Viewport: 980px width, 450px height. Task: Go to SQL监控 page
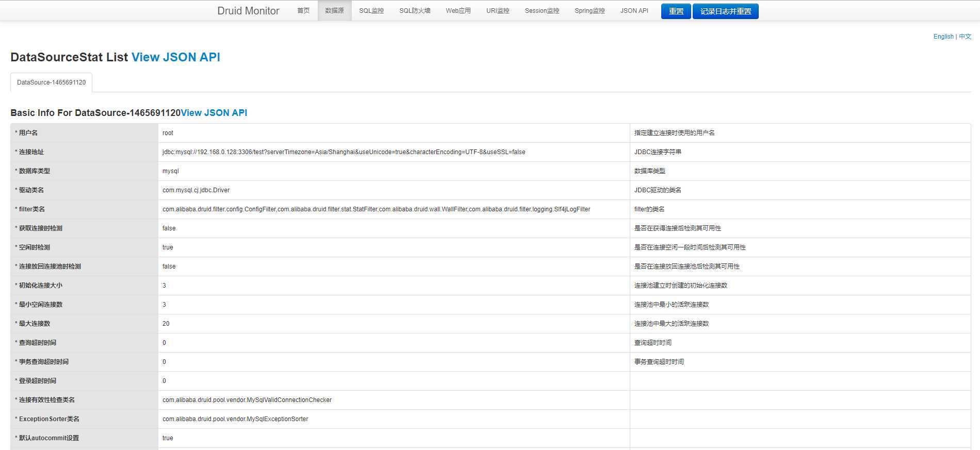pyautogui.click(x=371, y=11)
